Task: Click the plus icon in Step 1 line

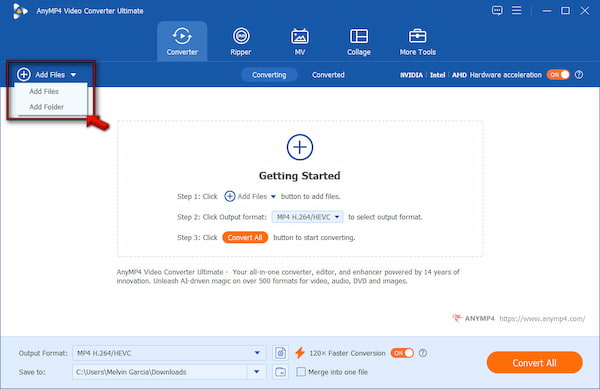Action: pos(230,196)
